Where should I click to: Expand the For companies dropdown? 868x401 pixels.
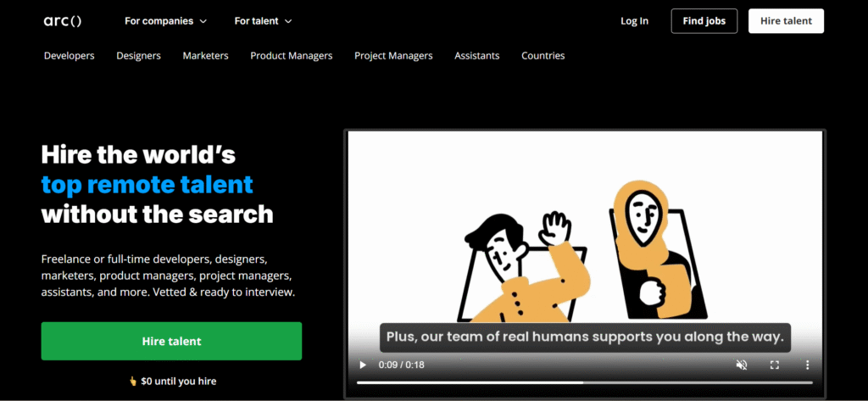coord(165,21)
